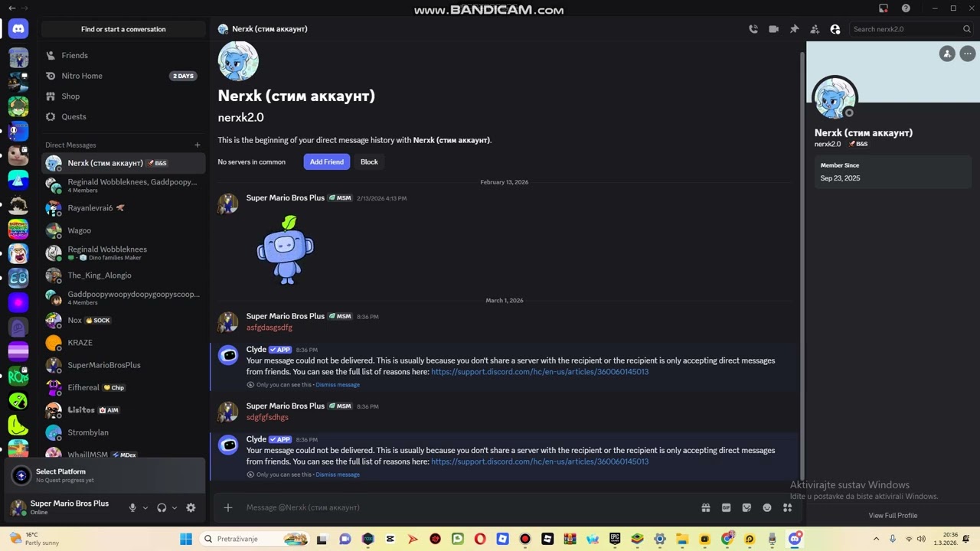The height and width of the screenshot is (551, 980).
Task: Dismiss the second Clyde message
Action: [x=338, y=474]
